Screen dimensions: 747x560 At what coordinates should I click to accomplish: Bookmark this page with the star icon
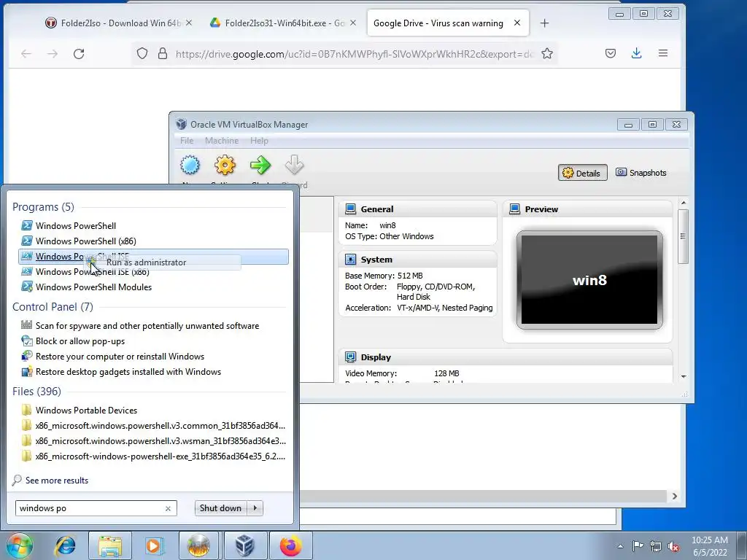click(547, 53)
